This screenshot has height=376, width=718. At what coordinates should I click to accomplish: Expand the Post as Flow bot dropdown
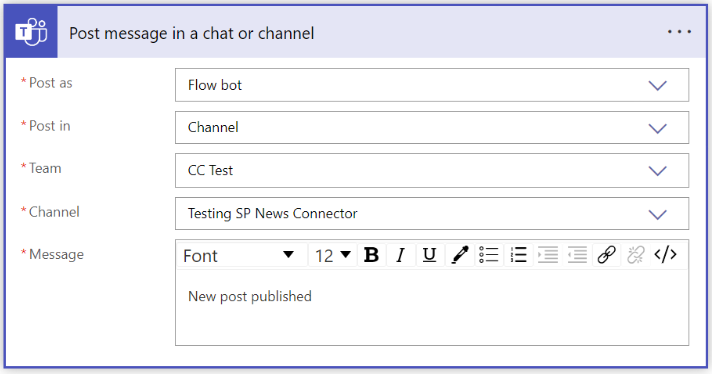point(432,85)
